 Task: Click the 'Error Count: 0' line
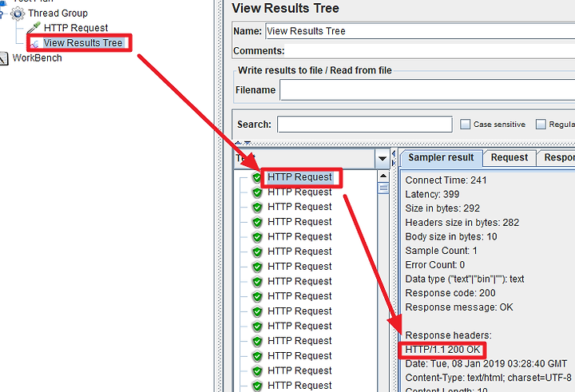[x=435, y=265]
